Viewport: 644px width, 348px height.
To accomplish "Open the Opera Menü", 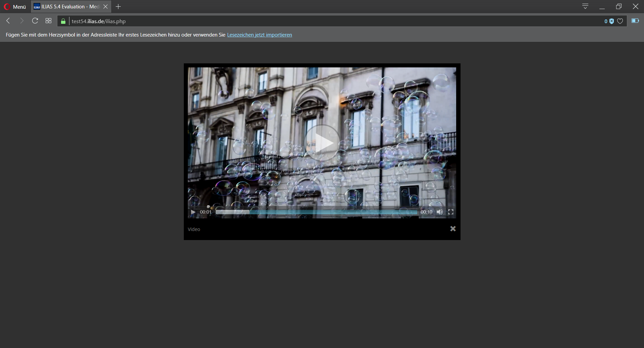I will pos(15,7).
